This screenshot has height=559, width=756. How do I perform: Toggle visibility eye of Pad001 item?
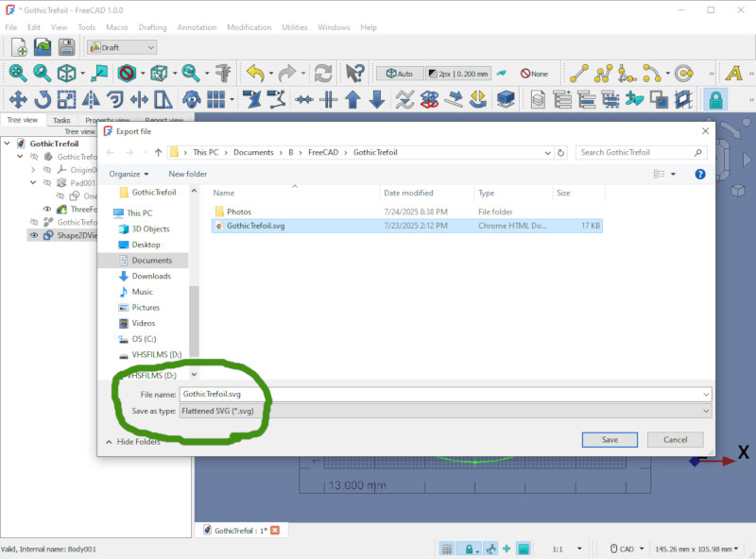click(47, 183)
